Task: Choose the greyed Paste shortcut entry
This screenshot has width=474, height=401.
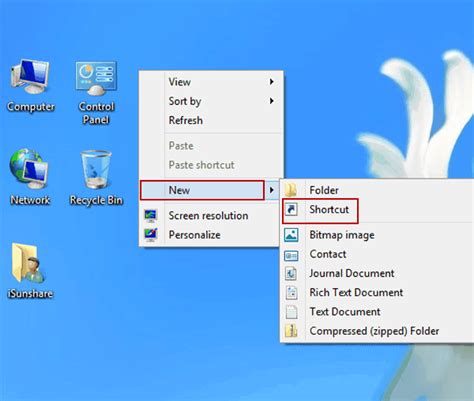Action: click(x=211, y=165)
